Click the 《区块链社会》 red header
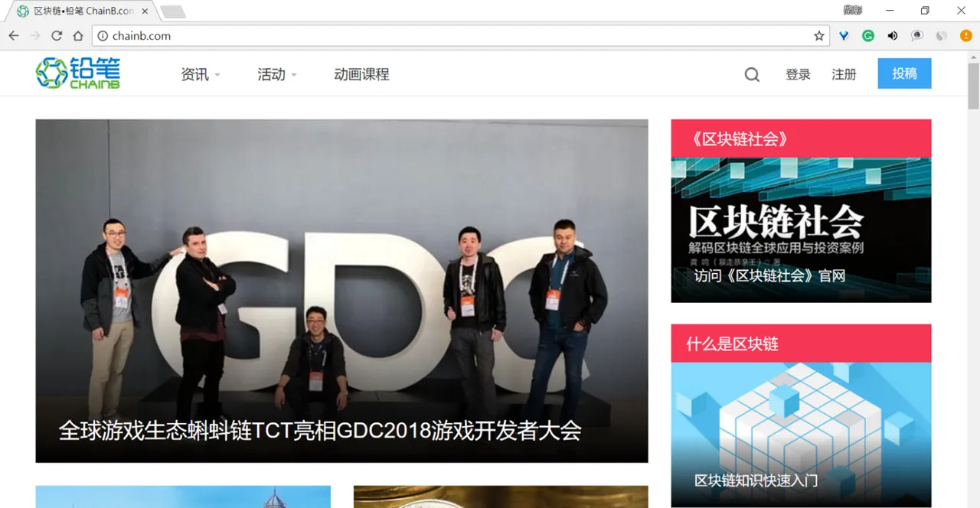Screen dimensions: 980x508 click(801, 138)
